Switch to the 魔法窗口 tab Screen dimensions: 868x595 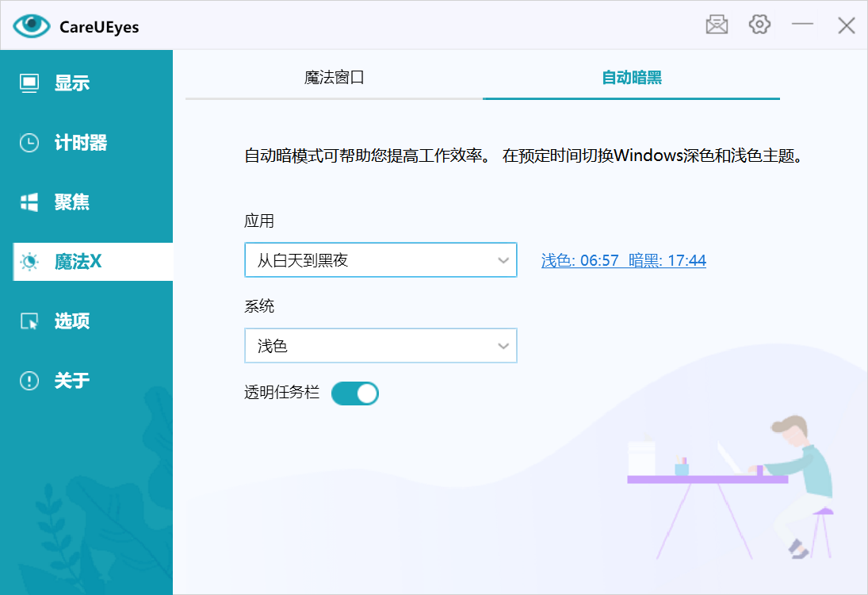pos(334,79)
